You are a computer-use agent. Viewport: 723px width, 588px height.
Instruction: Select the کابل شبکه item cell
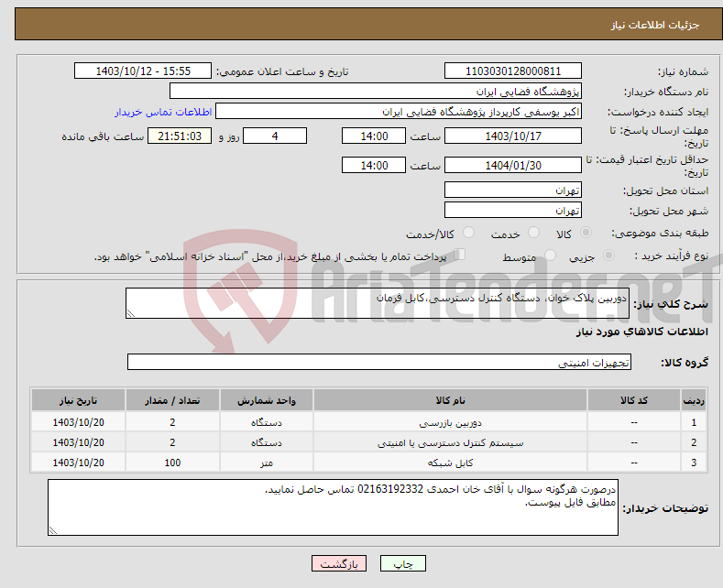[450, 463]
